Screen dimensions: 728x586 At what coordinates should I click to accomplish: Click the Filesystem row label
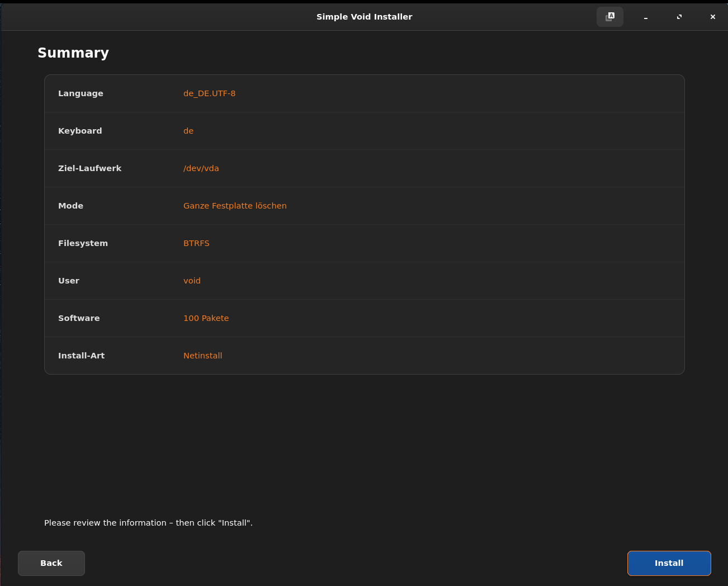click(83, 243)
